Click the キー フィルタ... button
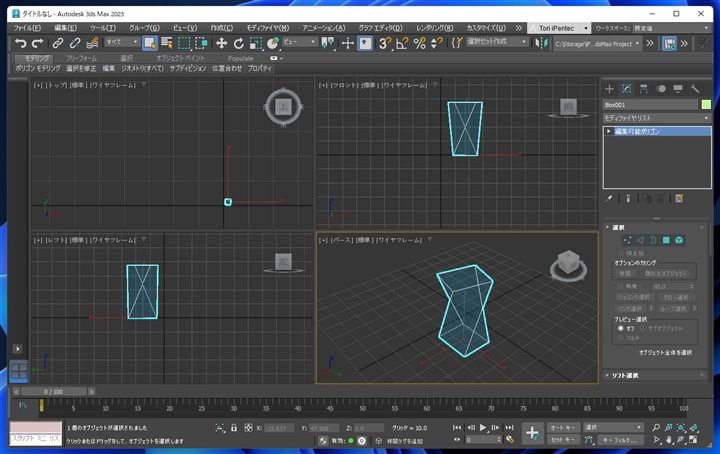The height and width of the screenshot is (454, 720). click(x=620, y=440)
